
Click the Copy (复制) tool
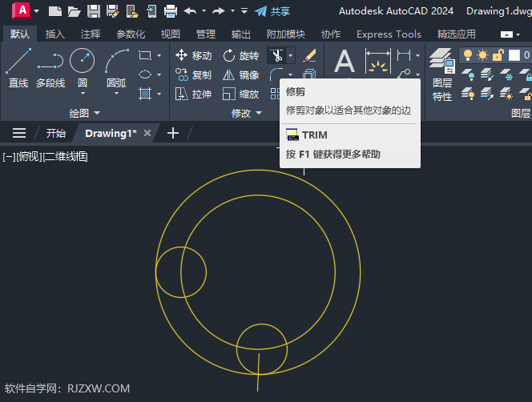(194, 74)
